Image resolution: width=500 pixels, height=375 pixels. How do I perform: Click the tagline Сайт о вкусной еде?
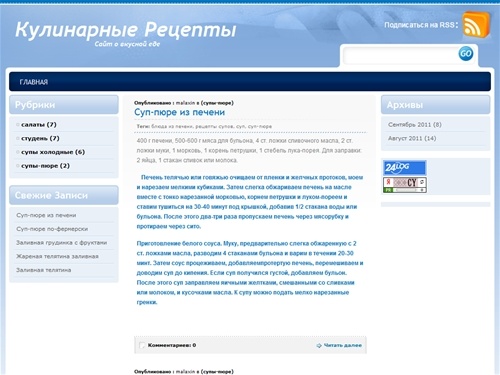tap(127, 44)
